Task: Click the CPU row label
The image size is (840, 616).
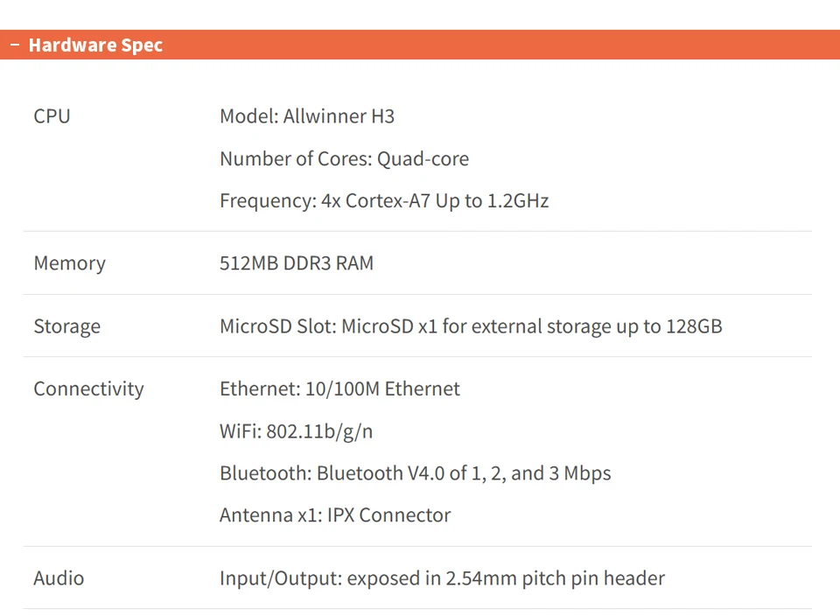Action: pyautogui.click(x=52, y=116)
